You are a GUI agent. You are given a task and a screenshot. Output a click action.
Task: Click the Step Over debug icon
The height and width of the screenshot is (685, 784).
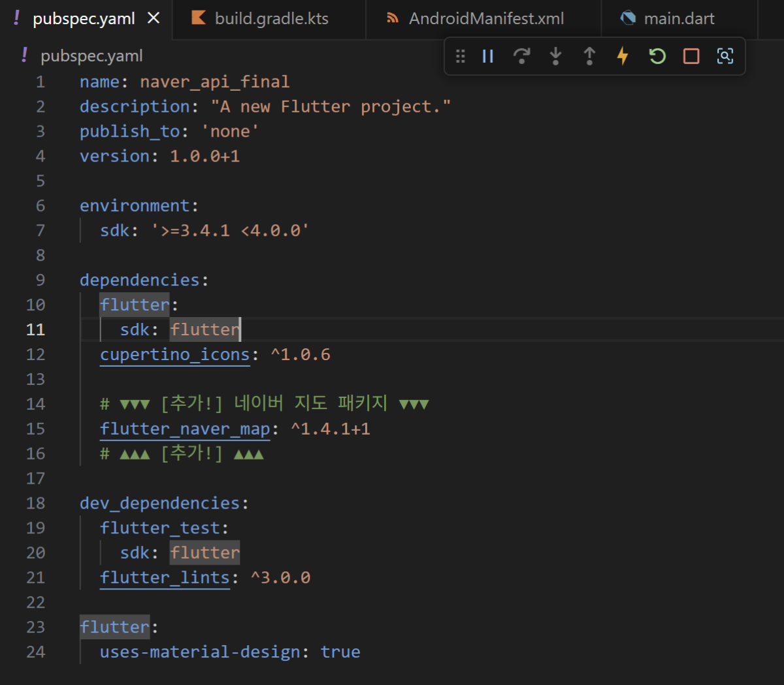coord(521,56)
